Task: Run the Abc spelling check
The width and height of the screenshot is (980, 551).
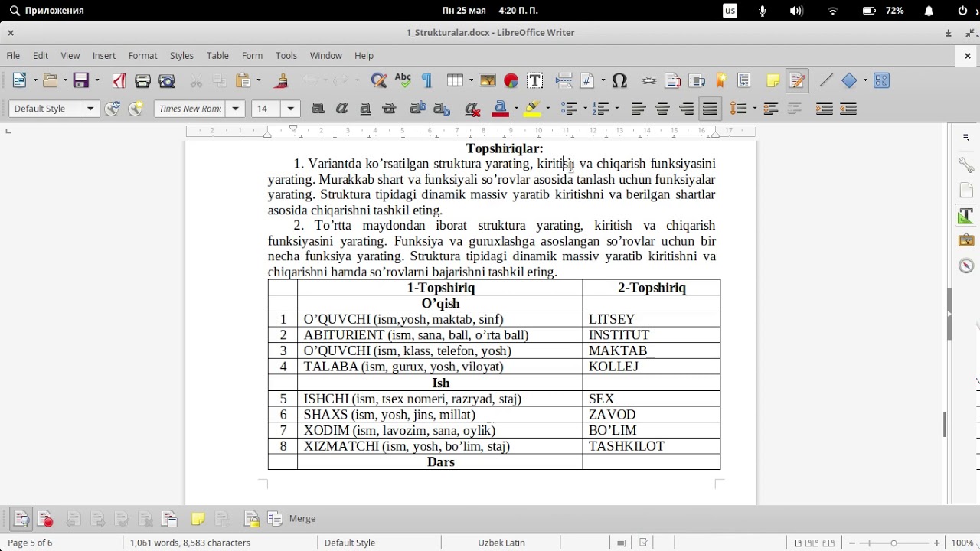Action: click(403, 80)
